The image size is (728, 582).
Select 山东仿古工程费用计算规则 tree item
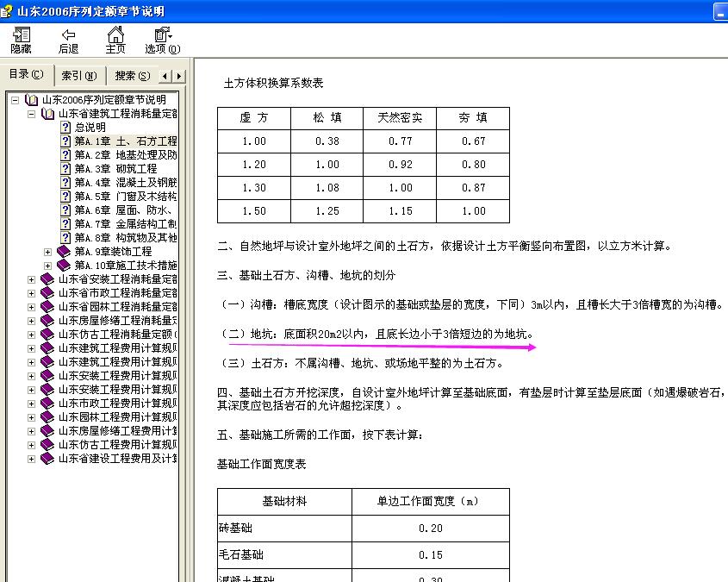pyautogui.click(x=117, y=445)
